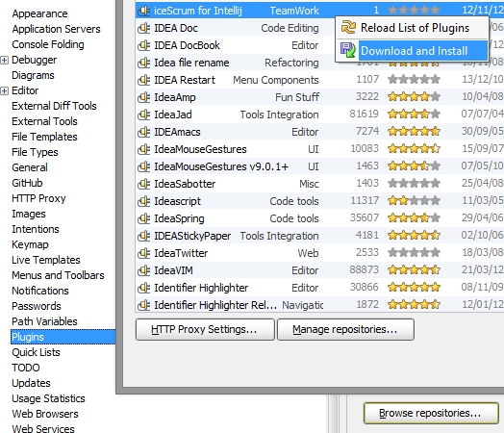Click the plugin icon next to IdeaVIM
The width and height of the screenshot is (504, 433).
coord(143,270)
